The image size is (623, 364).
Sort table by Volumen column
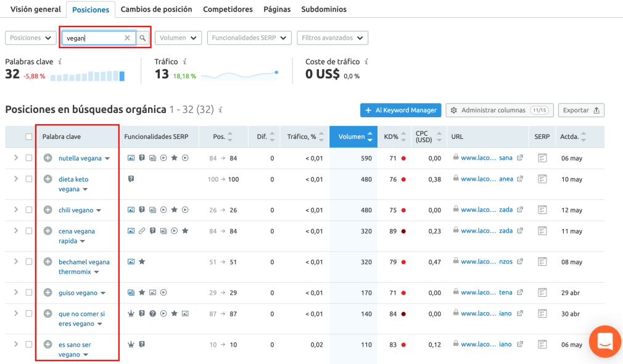353,137
